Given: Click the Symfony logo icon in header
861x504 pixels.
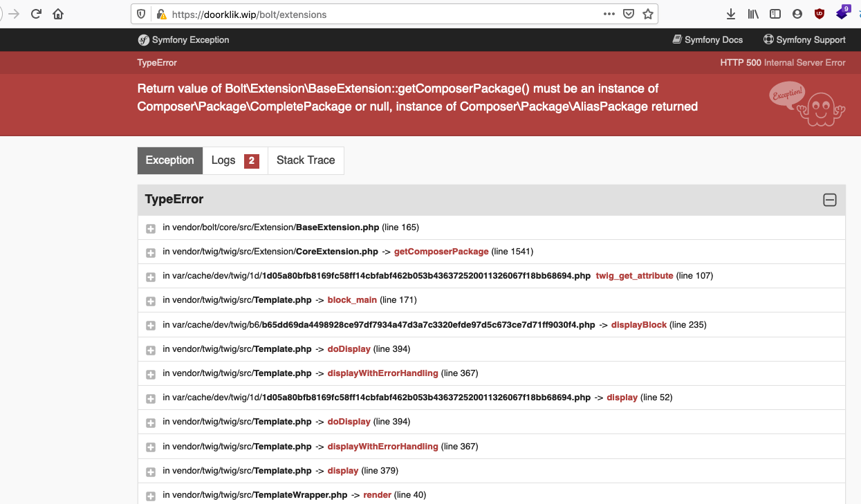Looking at the screenshot, I should coord(144,39).
